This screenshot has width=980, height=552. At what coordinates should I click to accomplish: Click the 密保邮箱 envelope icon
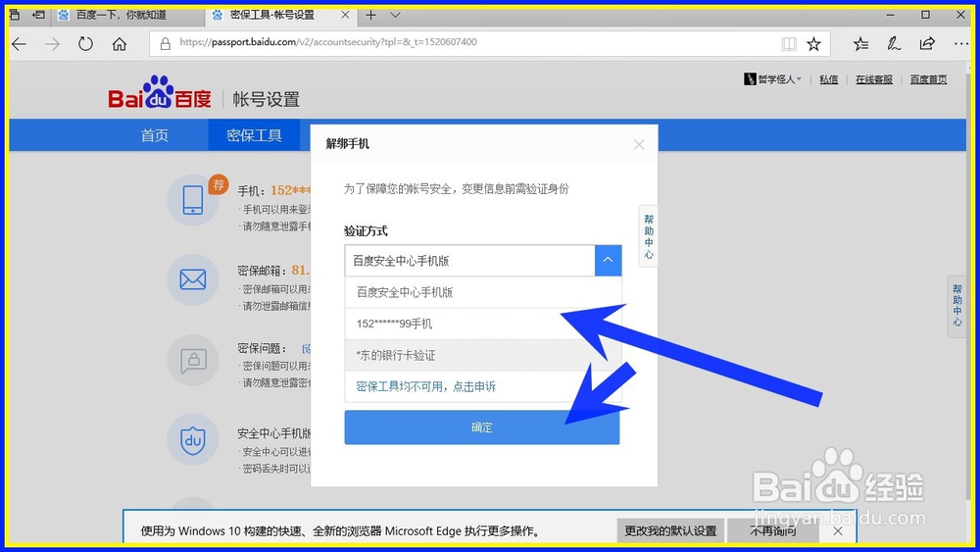point(192,279)
